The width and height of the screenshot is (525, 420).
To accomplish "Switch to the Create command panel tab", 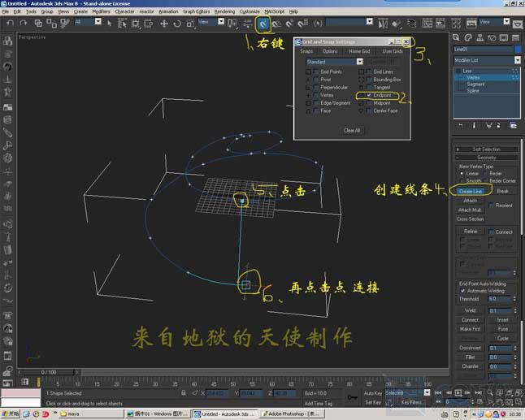I will point(456,37).
